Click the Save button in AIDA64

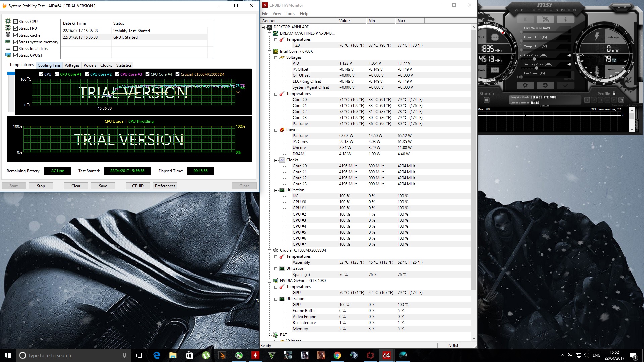(103, 186)
